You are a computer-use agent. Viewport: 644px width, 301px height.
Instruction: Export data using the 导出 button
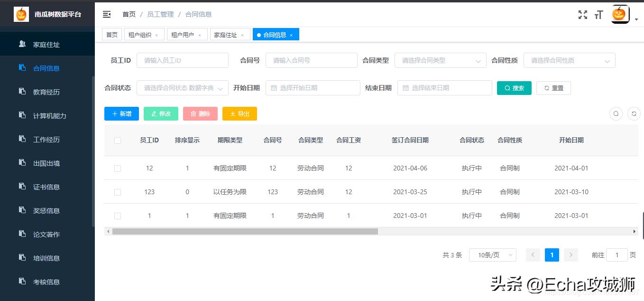point(239,113)
